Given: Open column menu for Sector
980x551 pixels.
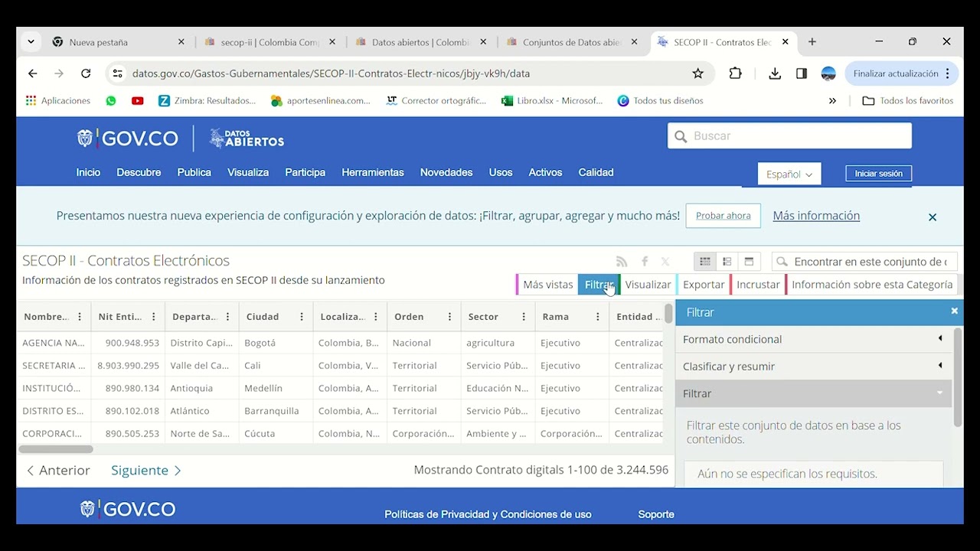Looking at the screenshot, I should coord(524,317).
